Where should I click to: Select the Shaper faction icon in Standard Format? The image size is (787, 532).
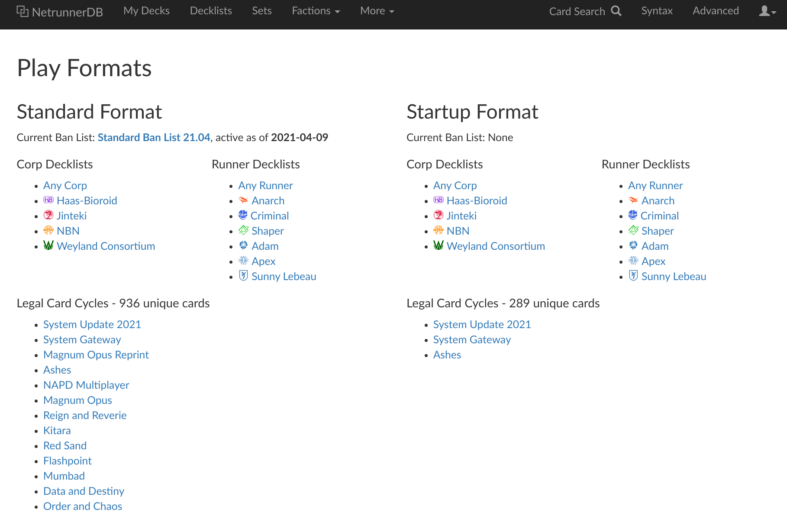243,230
